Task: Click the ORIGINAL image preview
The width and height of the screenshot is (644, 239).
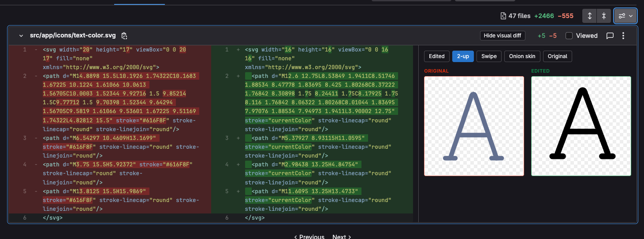Action: pos(474,126)
